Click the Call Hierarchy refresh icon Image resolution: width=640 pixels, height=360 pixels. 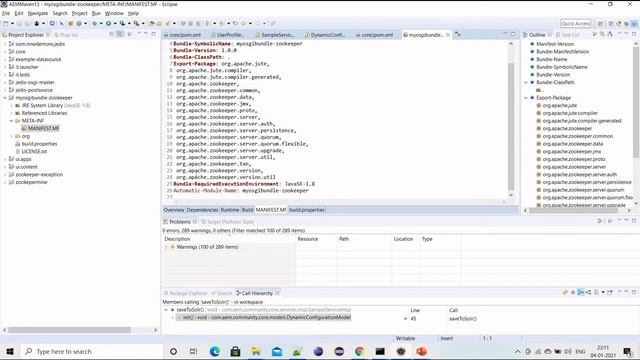click(x=565, y=292)
